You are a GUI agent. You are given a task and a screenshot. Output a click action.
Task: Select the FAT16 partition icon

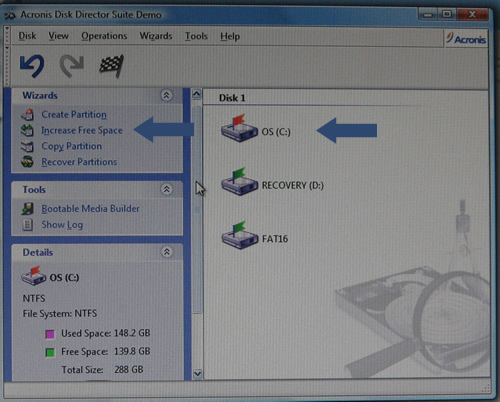[x=240, y=235]
